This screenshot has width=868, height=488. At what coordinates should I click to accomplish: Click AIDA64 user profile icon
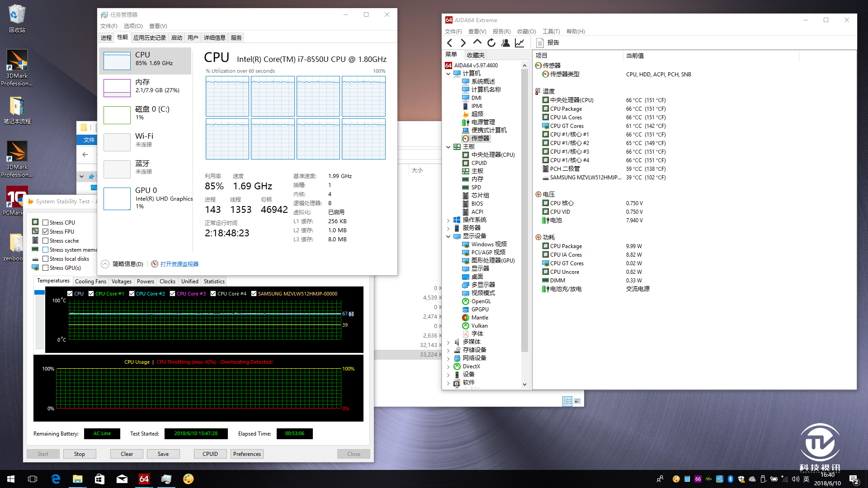tap(505, 43)
